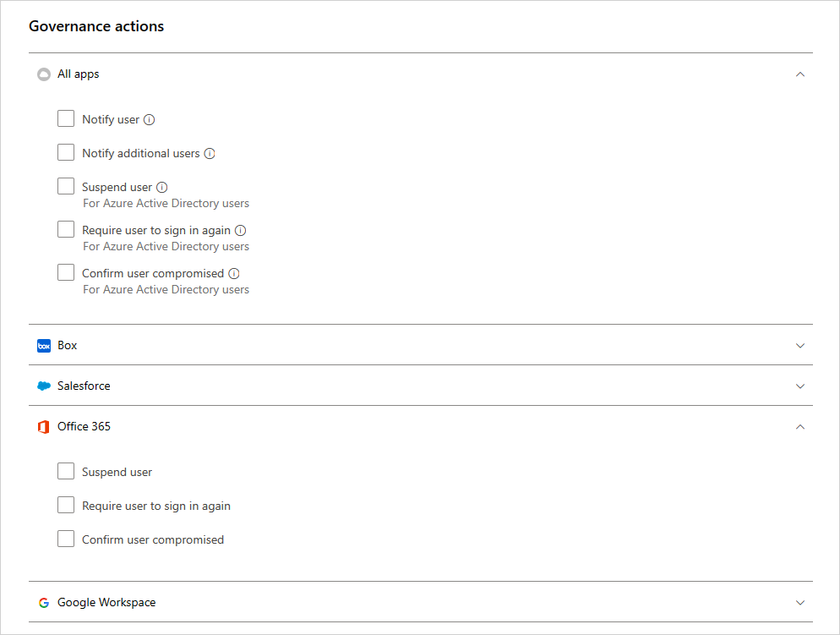Open the info tooltip next to Notify user

click(150, 118)
